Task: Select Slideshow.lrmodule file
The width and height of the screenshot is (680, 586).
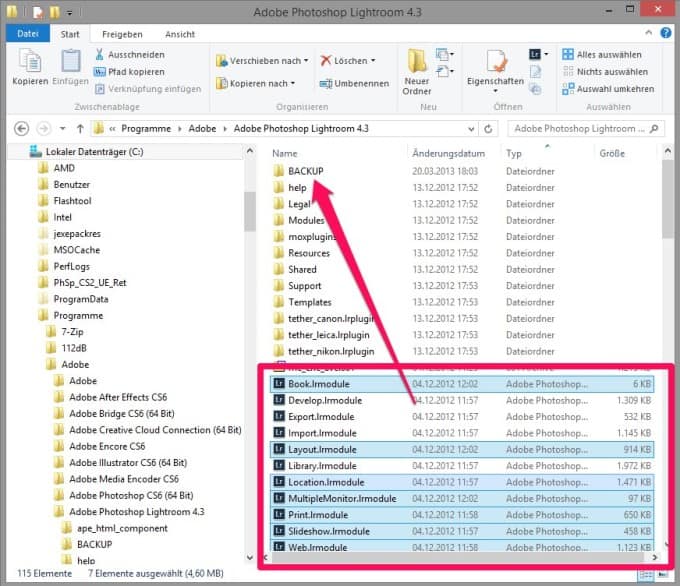Action: coord(462,531)
